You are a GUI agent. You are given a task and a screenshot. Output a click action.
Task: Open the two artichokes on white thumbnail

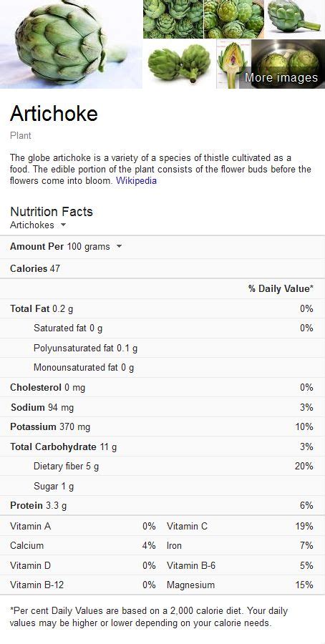179,64
